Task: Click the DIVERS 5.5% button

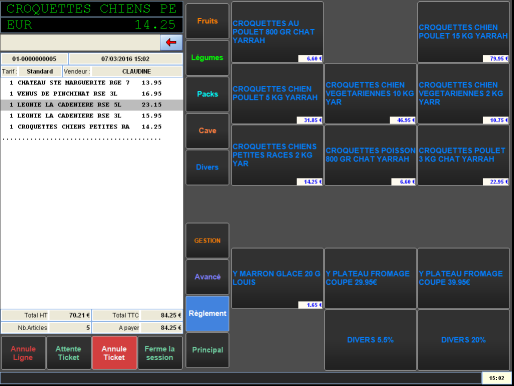Action: [370, 340]
